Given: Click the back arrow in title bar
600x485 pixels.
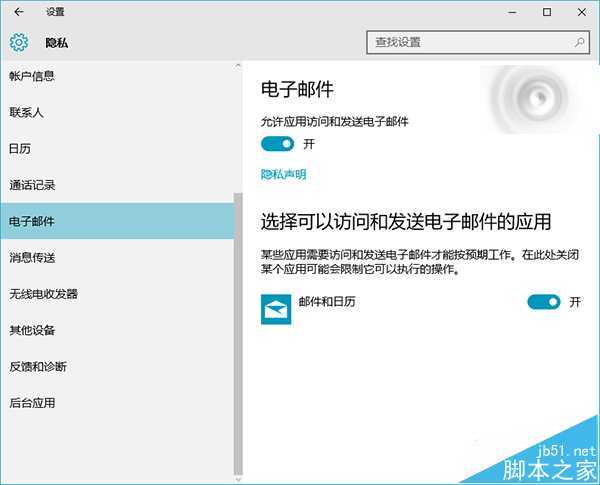Looking at the screenshot, I should click(x=18, y=12).
